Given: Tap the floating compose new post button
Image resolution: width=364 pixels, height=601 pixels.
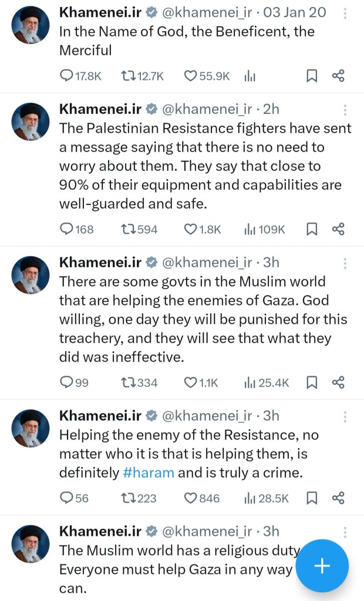Looking at the screenshot, I should click(x=322, y=565).
